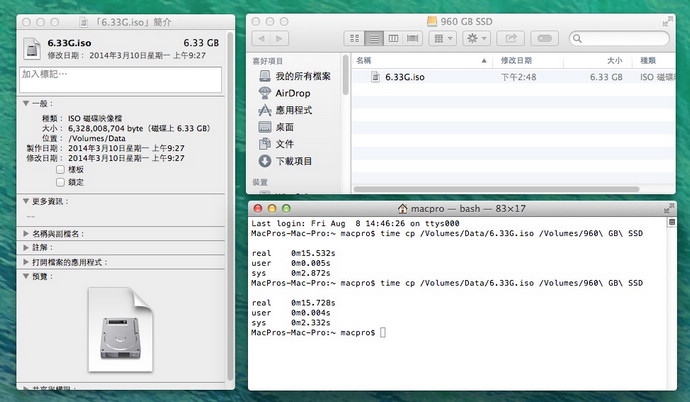Click the Finder search field
The image size is (690, 402).
click(x=619, y=39)
